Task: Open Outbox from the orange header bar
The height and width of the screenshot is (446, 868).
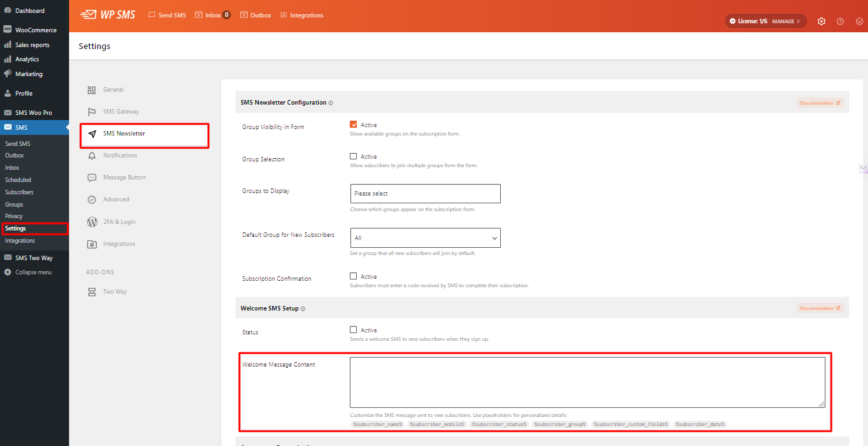Action: pyautogui.click(x=256, y=15)
